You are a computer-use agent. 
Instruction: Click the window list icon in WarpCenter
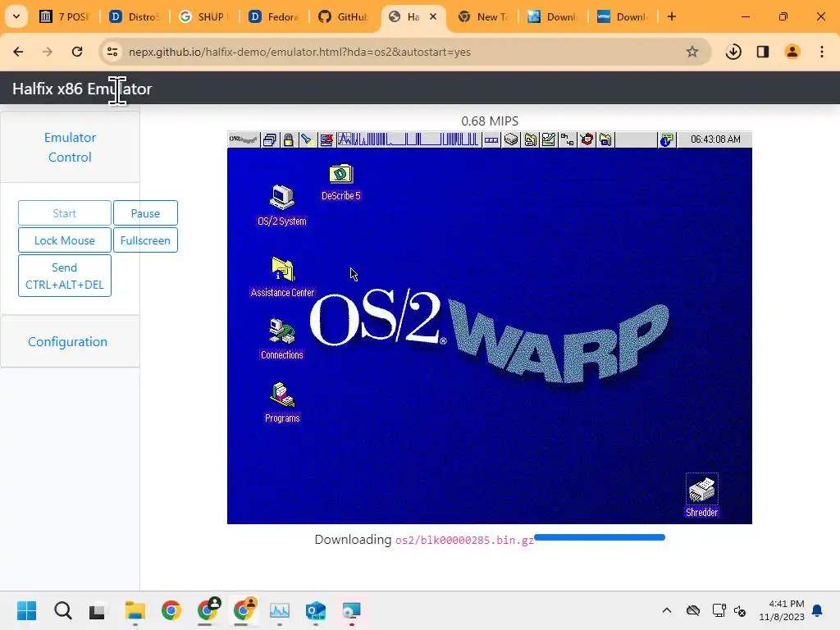click(x=270, y=139)
